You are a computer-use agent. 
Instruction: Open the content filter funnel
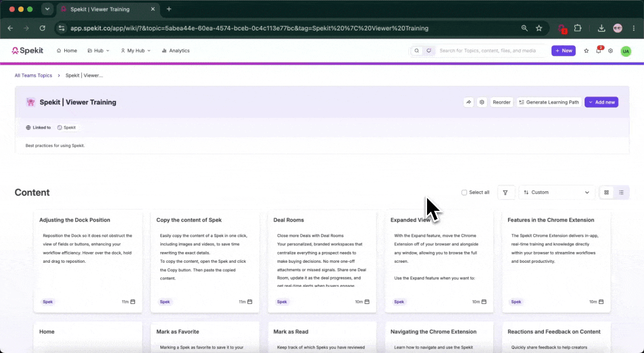pos(506,193)
